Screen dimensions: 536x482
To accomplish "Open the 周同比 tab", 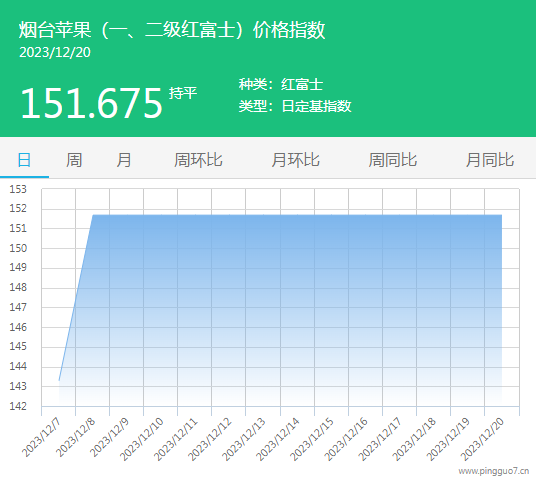I will click(392, 160).
